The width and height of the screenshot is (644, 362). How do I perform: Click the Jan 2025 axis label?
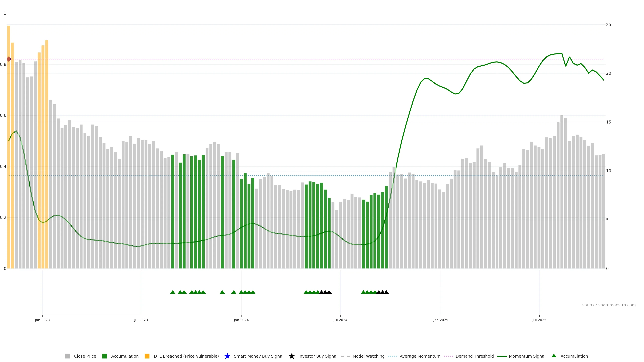[441, 320]
